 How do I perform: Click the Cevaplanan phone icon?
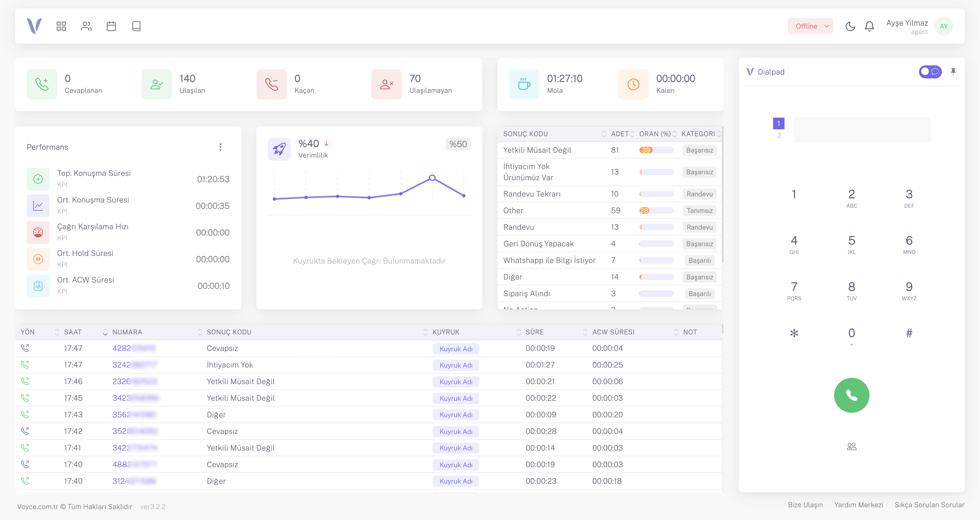click(42, 84)
